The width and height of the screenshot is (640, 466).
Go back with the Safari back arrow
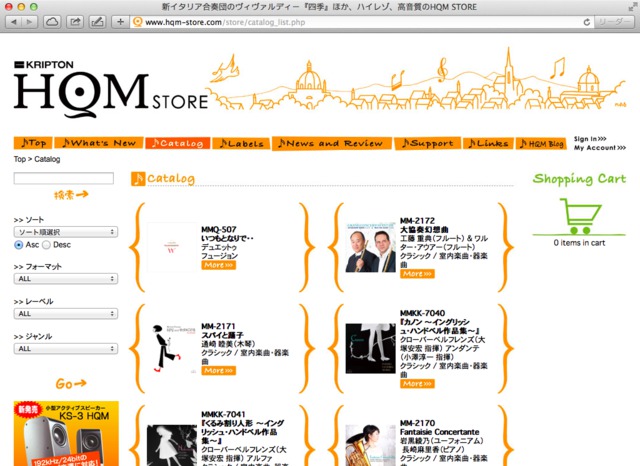click(14, 22)
